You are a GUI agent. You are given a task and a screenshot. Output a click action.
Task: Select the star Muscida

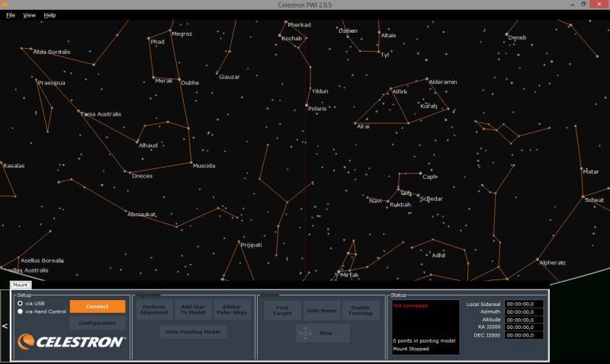click(191, 162)
